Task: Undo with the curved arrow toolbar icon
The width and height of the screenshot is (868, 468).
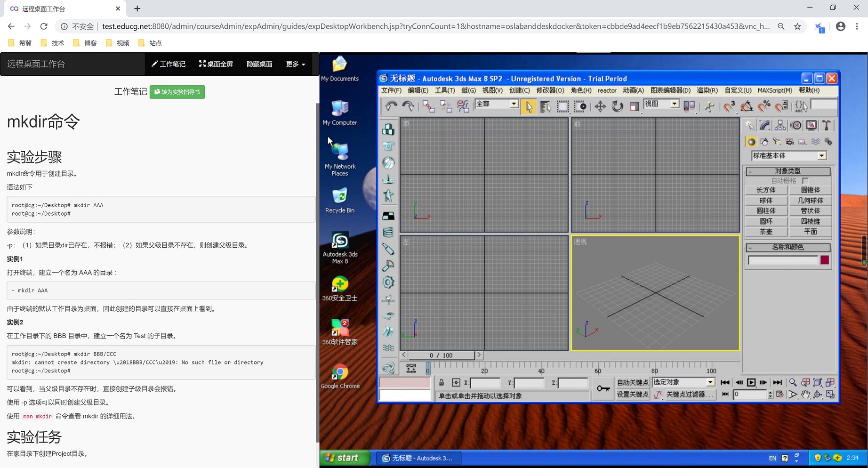Action: [x=391, y=106]
